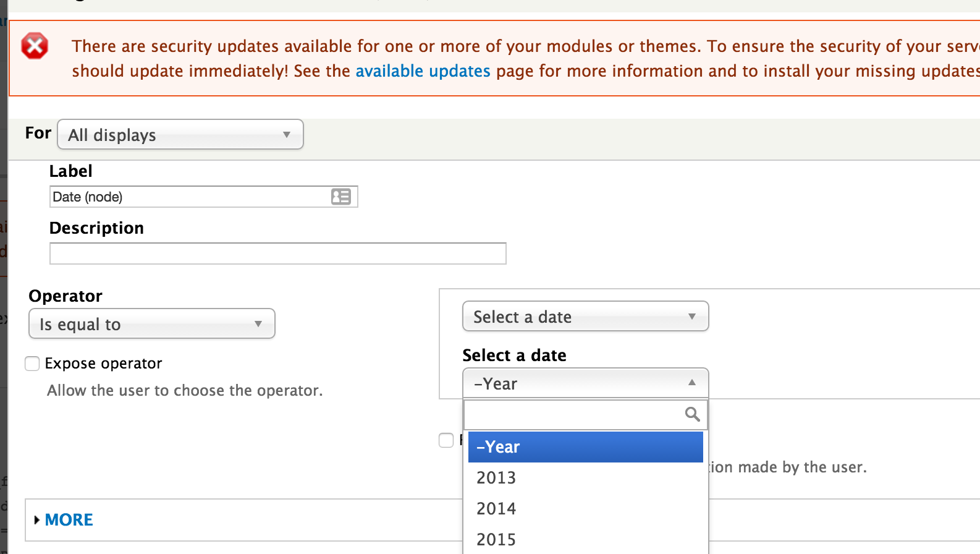Open the All displays dropdown

[180, 134]
